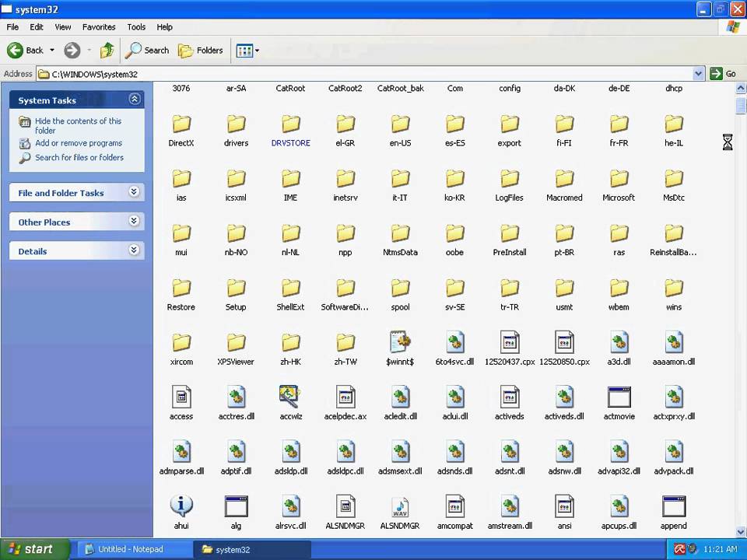Screen dimensions: 747x560
Task: Expand the address bar dropdown
Action: tap(698, 74)
